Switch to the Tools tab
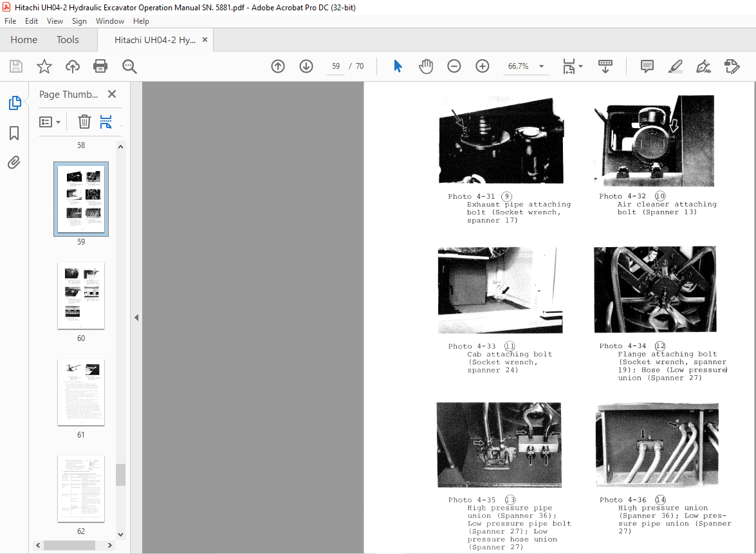 click(68, 39)
